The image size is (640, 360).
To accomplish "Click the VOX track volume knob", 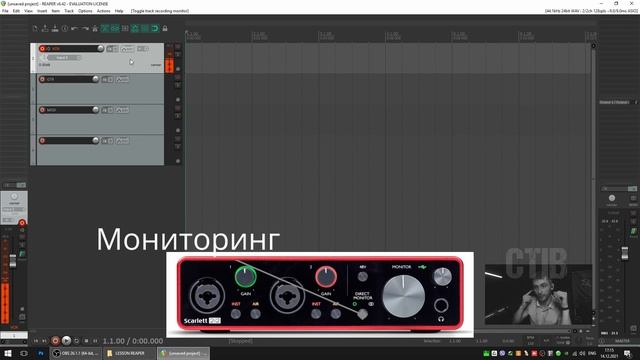I will (100, 49).
